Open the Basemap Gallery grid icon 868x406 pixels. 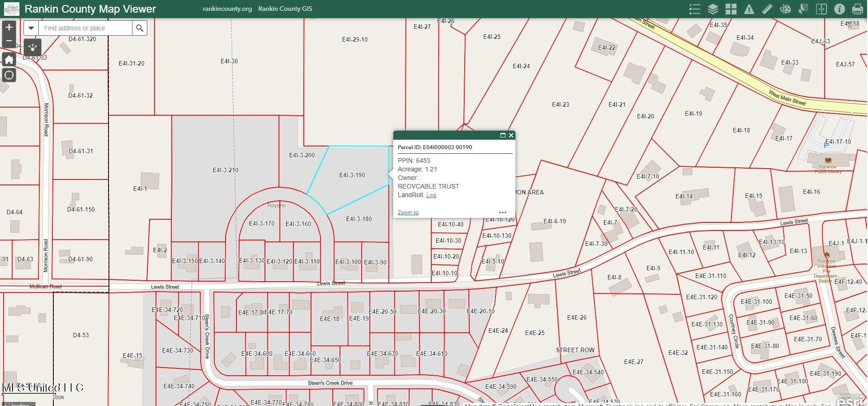tap(731, 9)
